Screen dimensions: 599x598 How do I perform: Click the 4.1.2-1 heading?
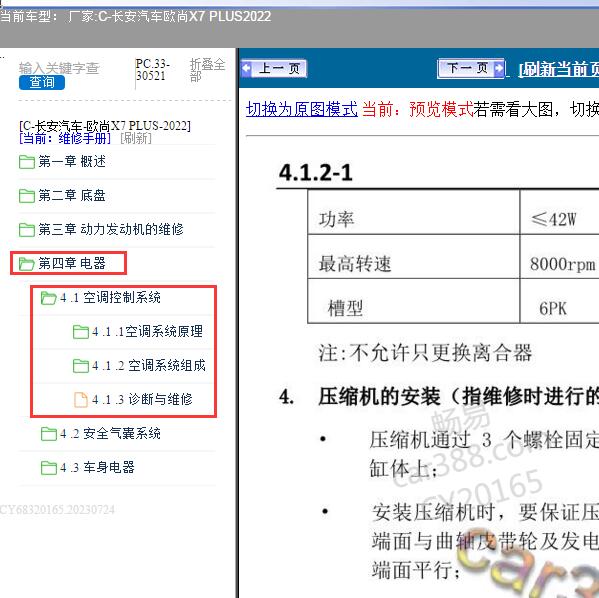click(x=316, y=173)
